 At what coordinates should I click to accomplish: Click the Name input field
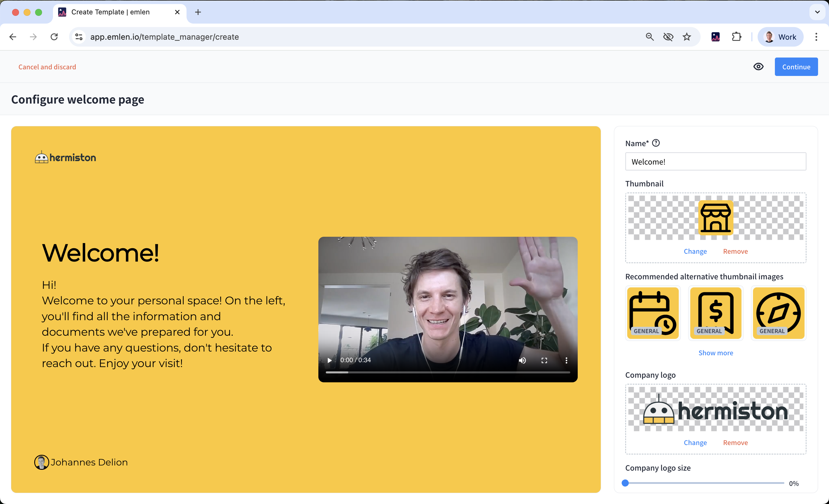click(715, 162)
